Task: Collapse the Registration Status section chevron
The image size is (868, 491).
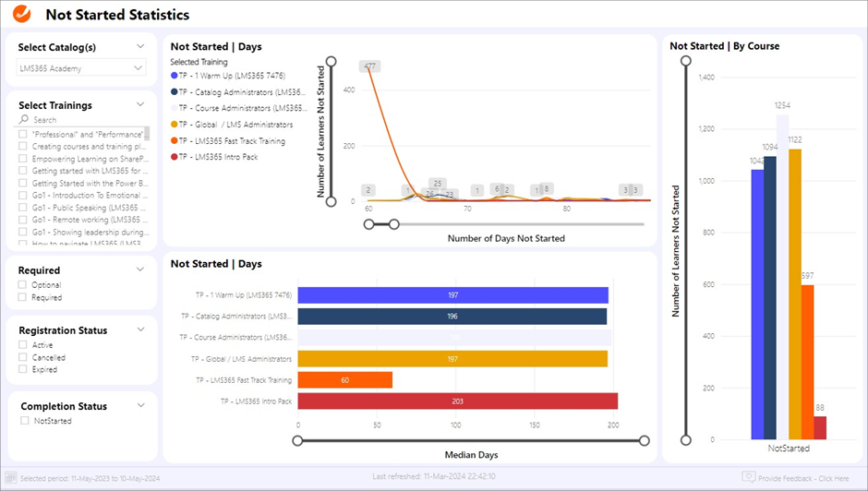Action: [x=140, y=329]
